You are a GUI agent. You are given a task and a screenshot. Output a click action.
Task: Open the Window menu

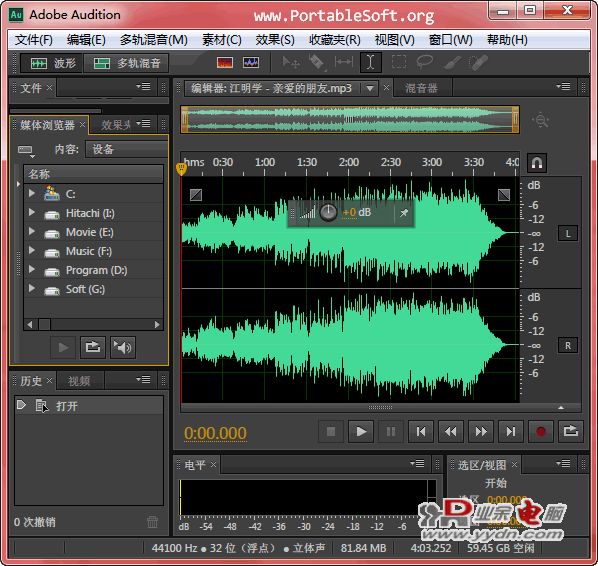click(450, 40)
